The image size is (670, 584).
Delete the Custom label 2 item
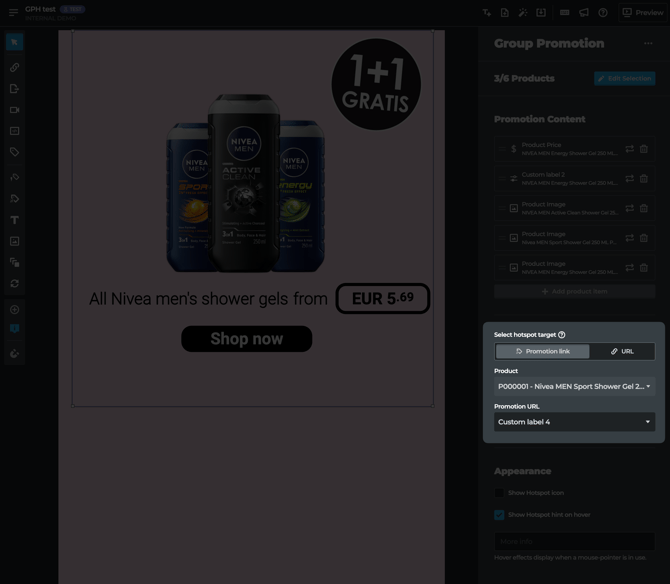pyautogui.click(x=644, y=179)
